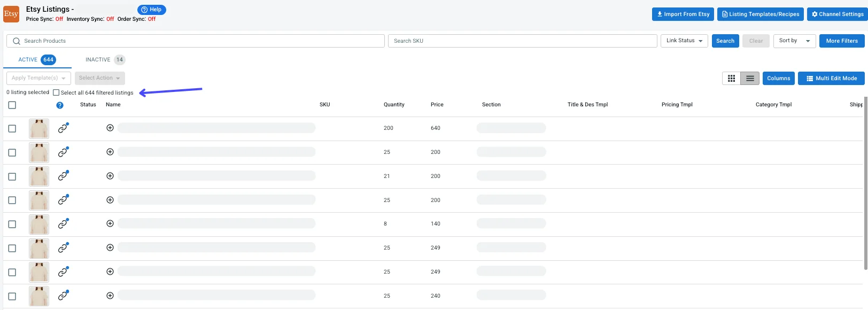This screenshot has width=868, height=310.
Task: Switch to list view icon
Action: point(750,79)
